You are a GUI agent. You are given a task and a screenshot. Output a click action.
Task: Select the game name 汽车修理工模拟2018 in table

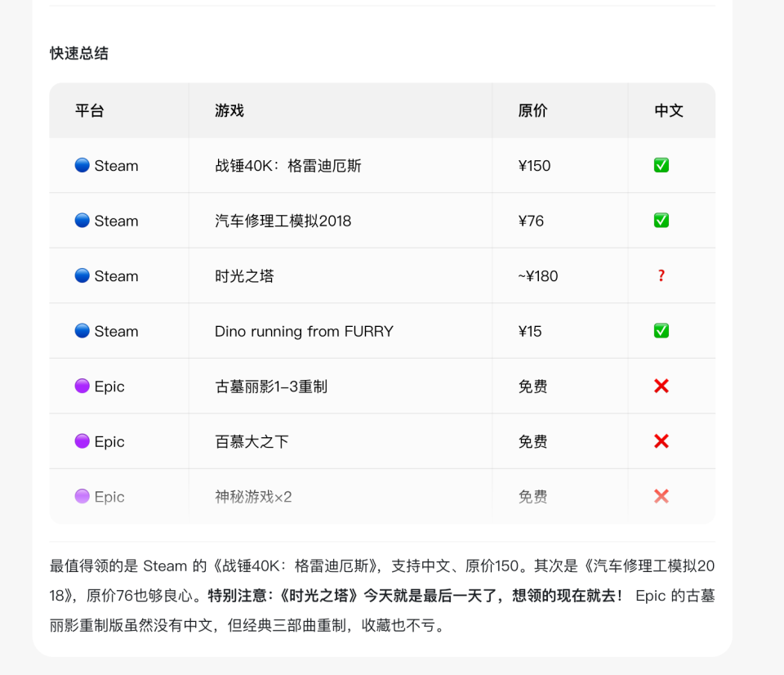283,221
